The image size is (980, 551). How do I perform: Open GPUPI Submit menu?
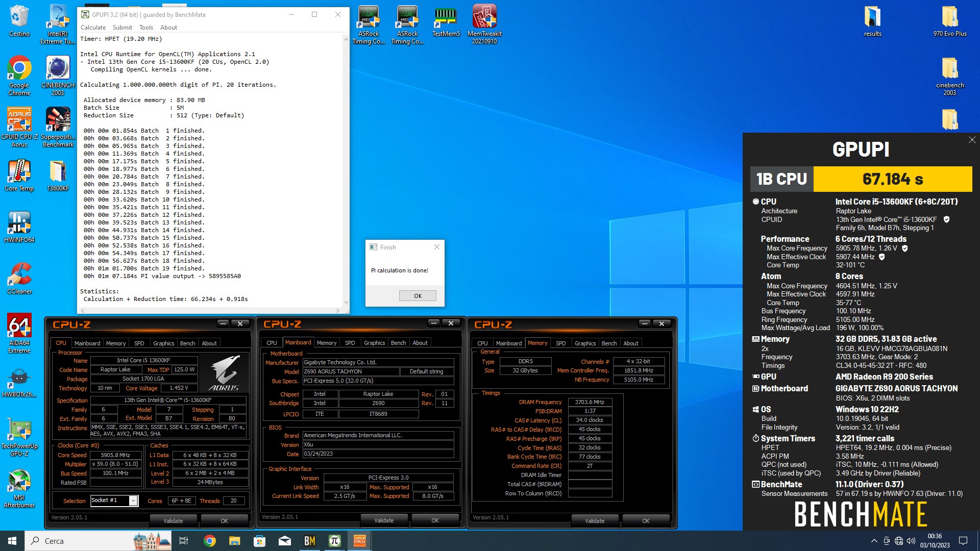122,28
